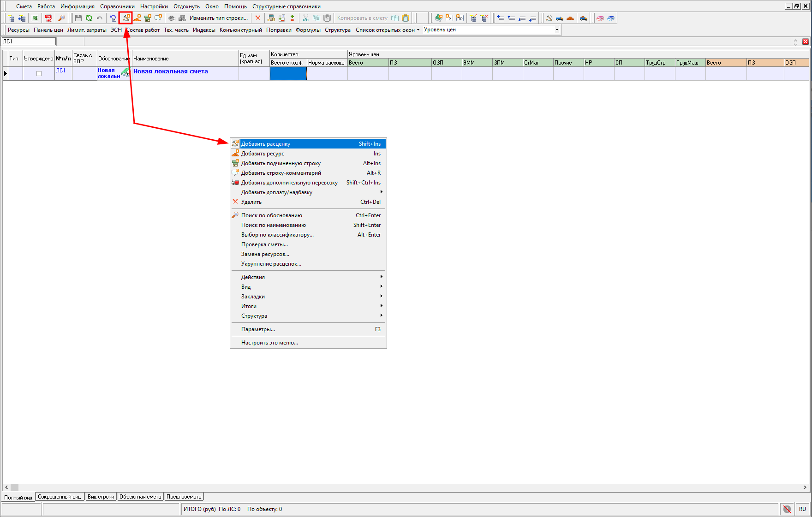Open the Уровень цен dropdown list
This screenshot has height=517, width=812.
(557, 30)
